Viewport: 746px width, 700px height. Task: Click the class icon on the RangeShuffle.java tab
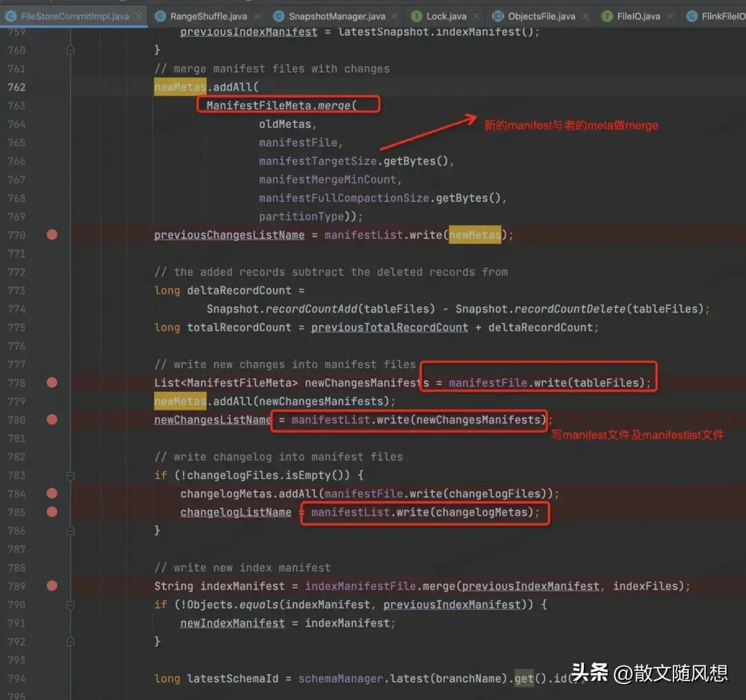tap(160, 16)
